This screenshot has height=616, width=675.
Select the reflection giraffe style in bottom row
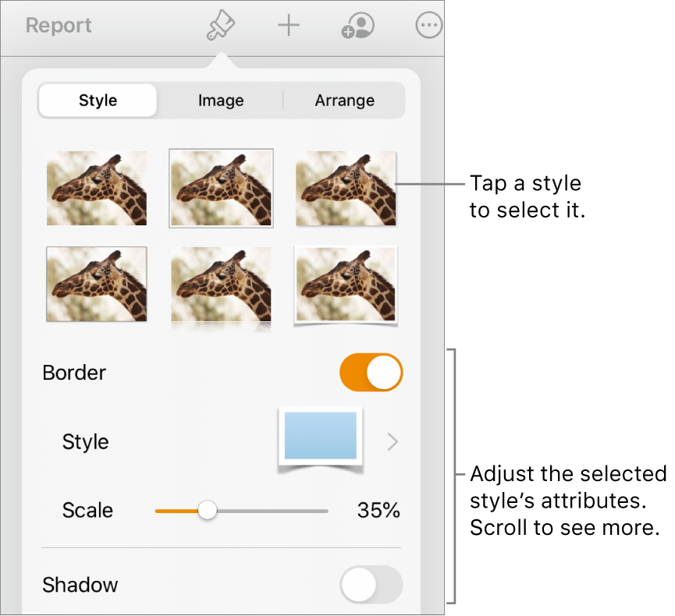pyautogui.click(x=221, y=284)
